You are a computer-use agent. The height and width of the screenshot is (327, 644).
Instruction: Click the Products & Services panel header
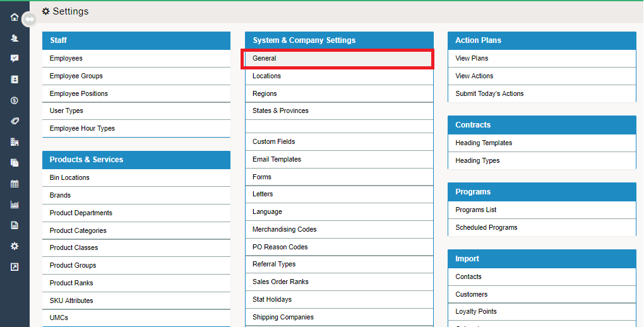136,160
